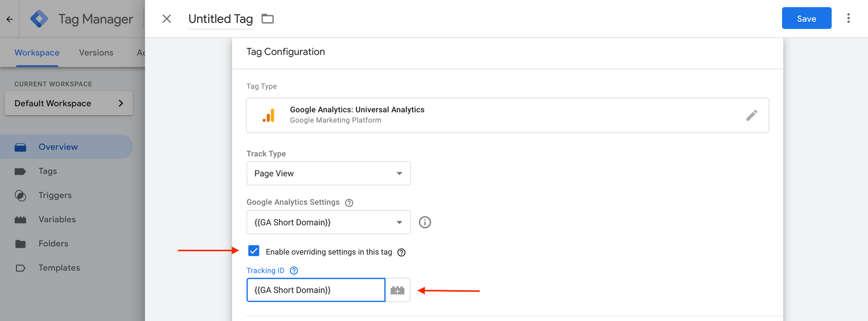Image resolution: width=868 pixels, height=321 pixels.
Task: Click the CURRENT WORKSPACE label
Action: click(53, 84)
